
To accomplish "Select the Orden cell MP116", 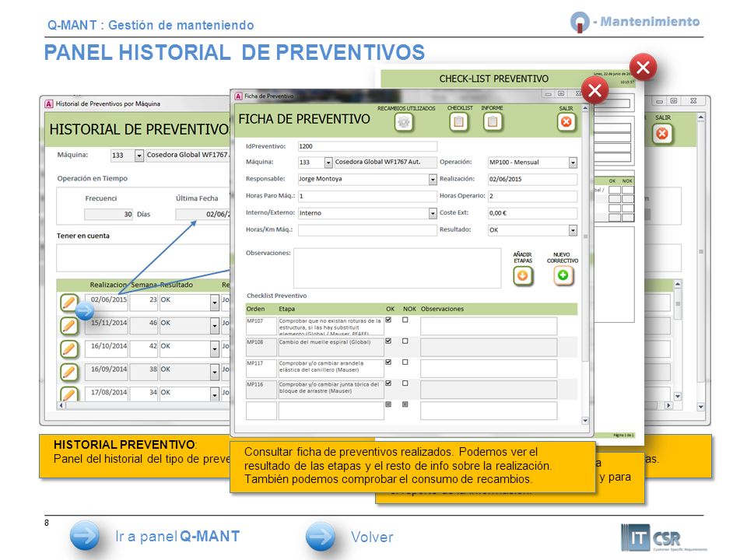I will click(261, 389).
